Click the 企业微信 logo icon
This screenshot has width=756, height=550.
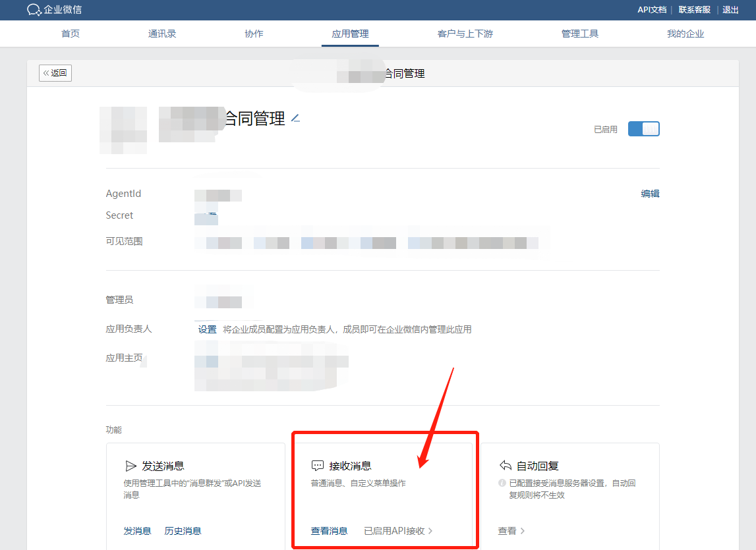pyautogui.click(x=35, y=10)
